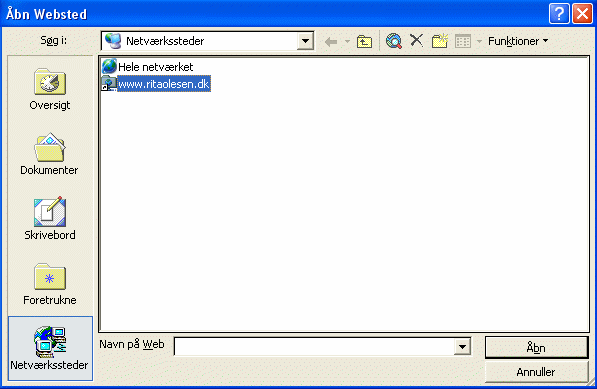Click the Annuller button

coord(536,372)
